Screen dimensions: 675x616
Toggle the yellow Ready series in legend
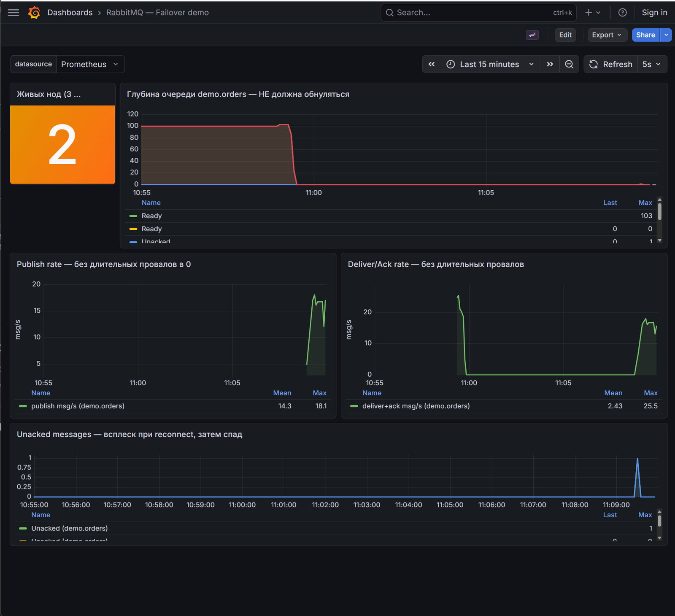click(x=151, y=229)
